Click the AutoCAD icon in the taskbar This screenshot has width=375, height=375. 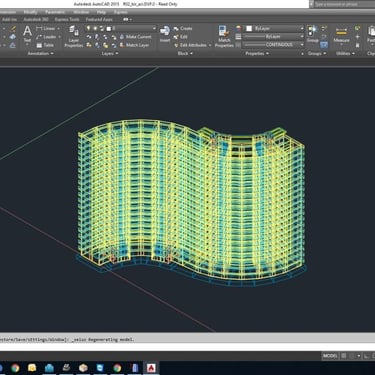click(x=151, y=368)
